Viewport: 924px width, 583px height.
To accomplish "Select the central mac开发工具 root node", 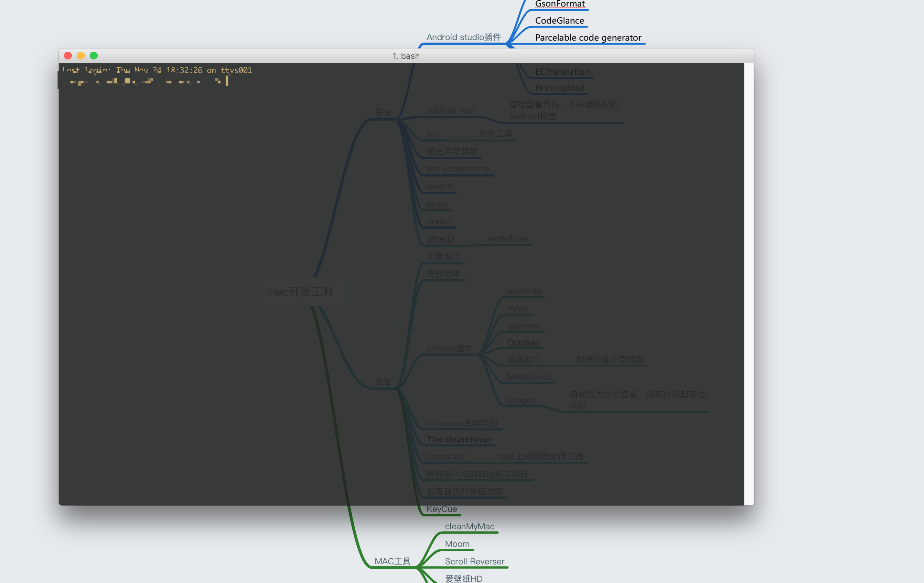I will tap(300, 292).
